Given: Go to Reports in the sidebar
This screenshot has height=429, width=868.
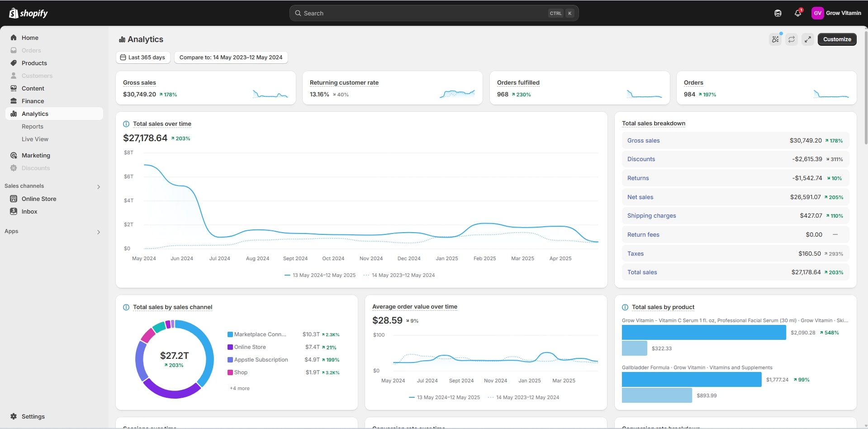Looking at the screenshot, I should [33, 127].
